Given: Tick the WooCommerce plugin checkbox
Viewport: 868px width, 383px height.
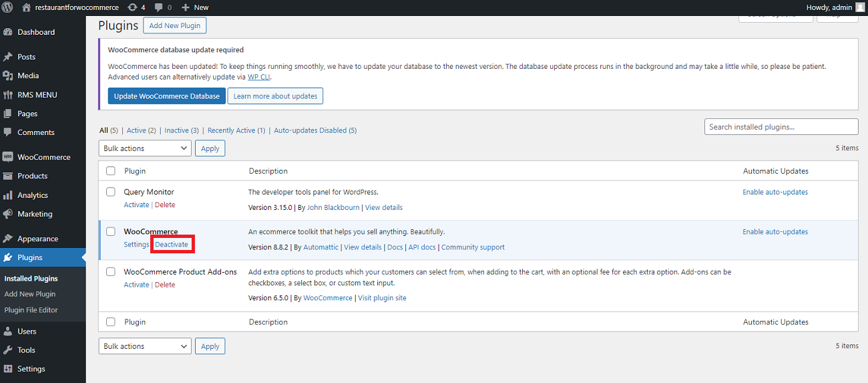Looking at the screenshot, I should pos(111,232).
